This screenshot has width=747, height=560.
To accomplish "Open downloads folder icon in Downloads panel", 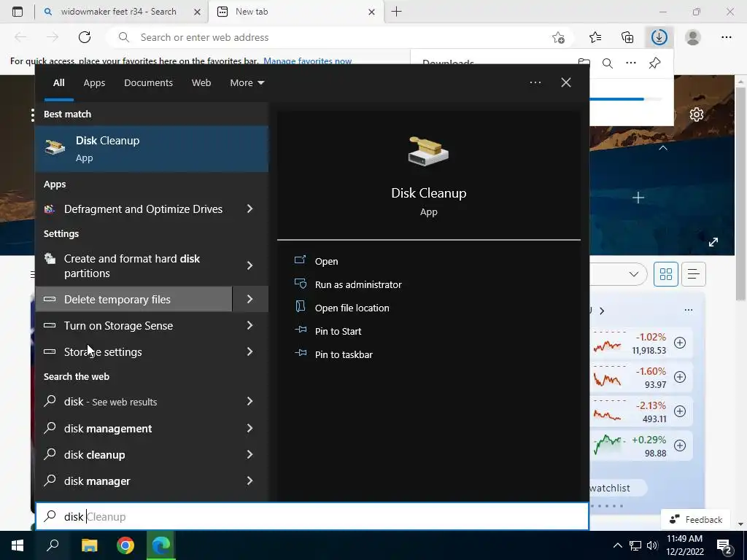I will pyautogui.click(x=584, y=63).
